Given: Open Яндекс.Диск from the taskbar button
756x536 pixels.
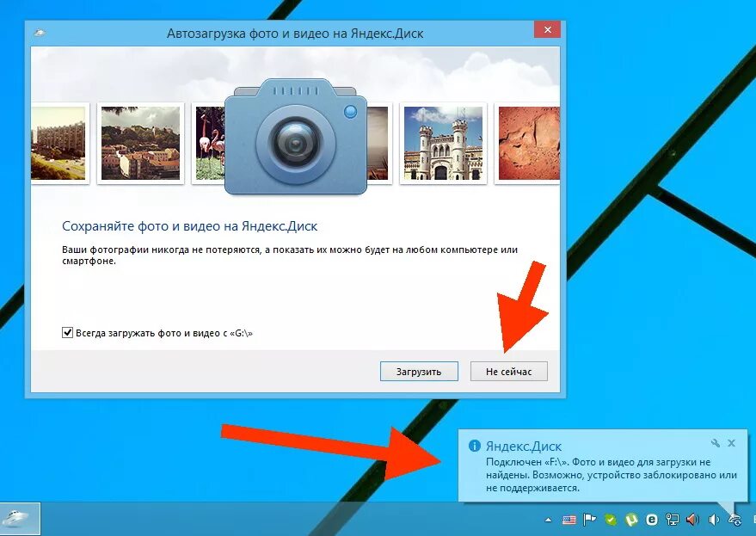Looking at the screenshot, I should [20, 519].
